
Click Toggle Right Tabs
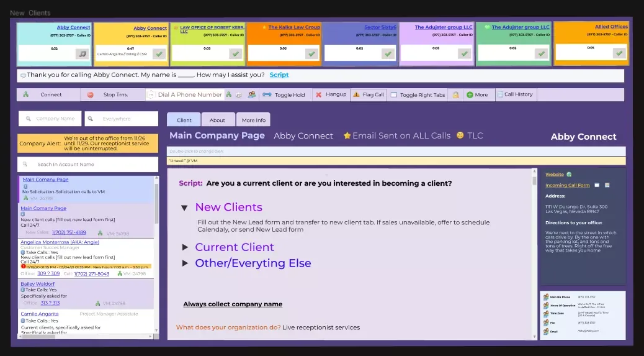pos(418,94)
